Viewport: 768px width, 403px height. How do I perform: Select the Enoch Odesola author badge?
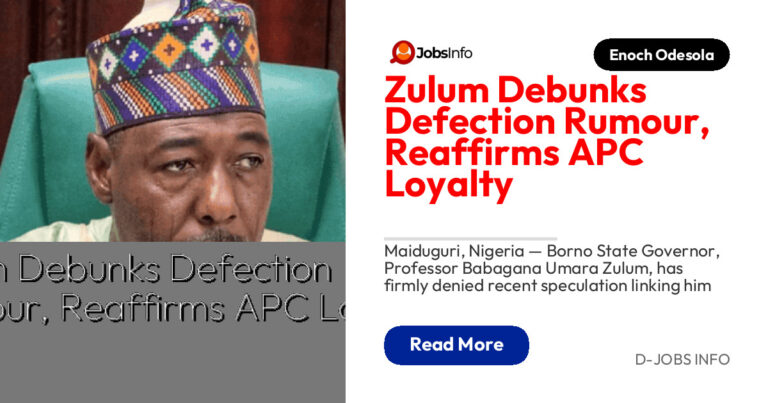click(x=661, y=55)
